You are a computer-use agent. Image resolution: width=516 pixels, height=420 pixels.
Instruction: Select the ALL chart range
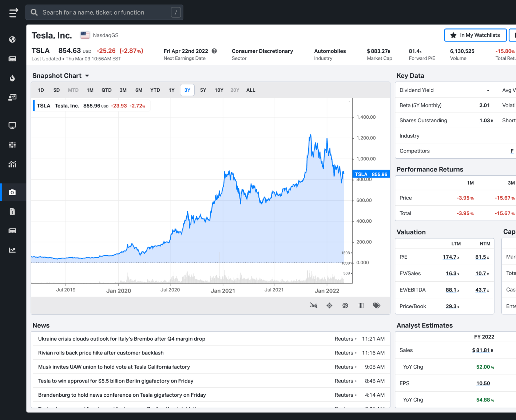(x=251, y=90)
